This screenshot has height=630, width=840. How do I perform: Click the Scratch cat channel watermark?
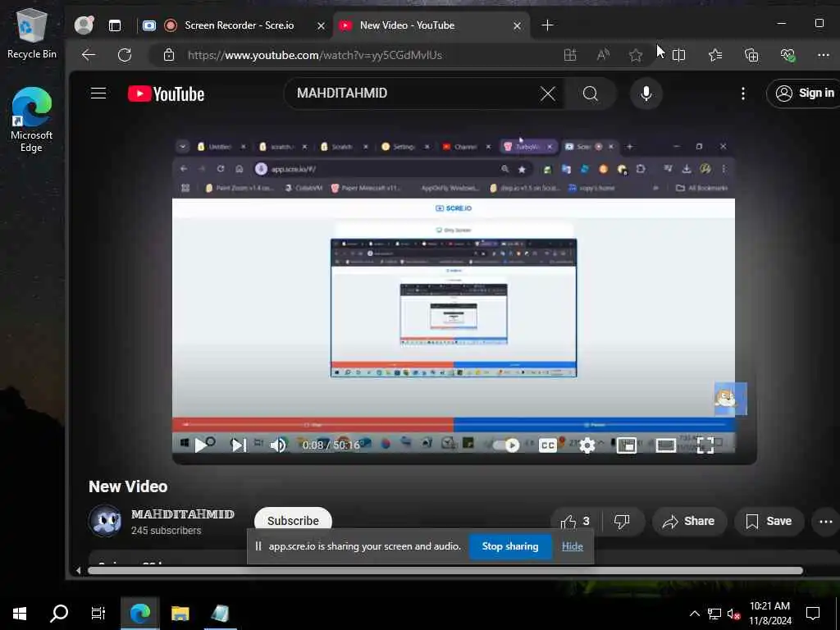pyautogui.click(x=729, y=399)
